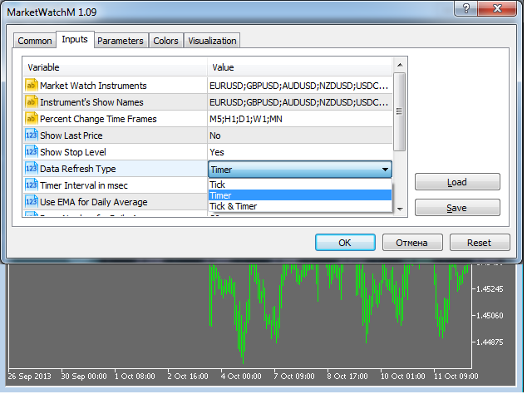Go to the Colors tab
Viewport: 532px width, 399px height.
point(165,41)
